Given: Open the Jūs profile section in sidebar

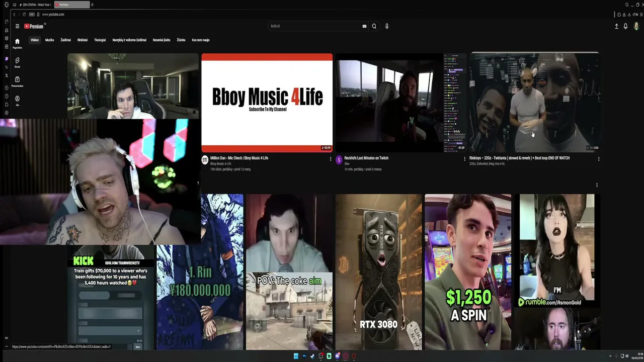Looking at the screenshot, I should pos(17,100).
